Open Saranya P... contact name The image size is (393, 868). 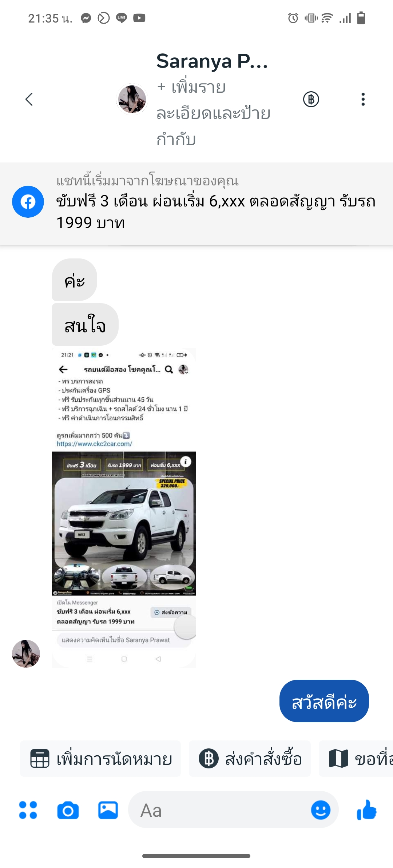212,61
